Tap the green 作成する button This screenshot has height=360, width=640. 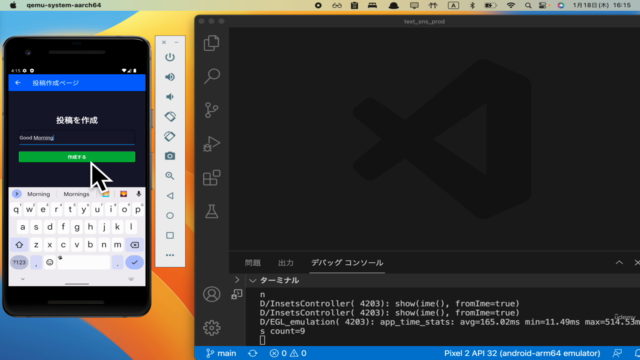[77, 157]
